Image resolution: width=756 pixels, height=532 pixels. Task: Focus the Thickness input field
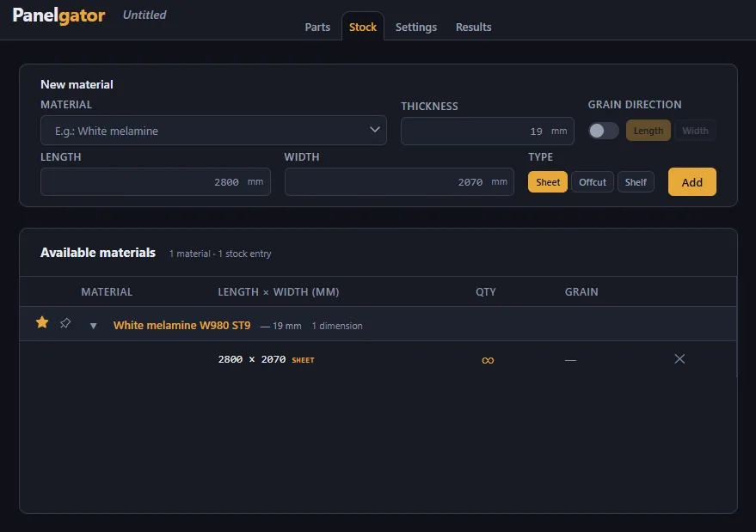point(488,131)
